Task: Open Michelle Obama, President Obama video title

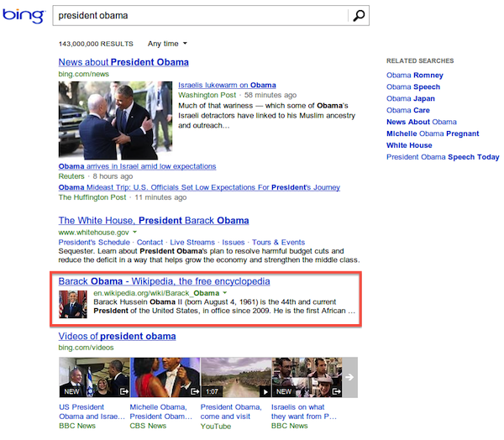Action: click(160, 411)
